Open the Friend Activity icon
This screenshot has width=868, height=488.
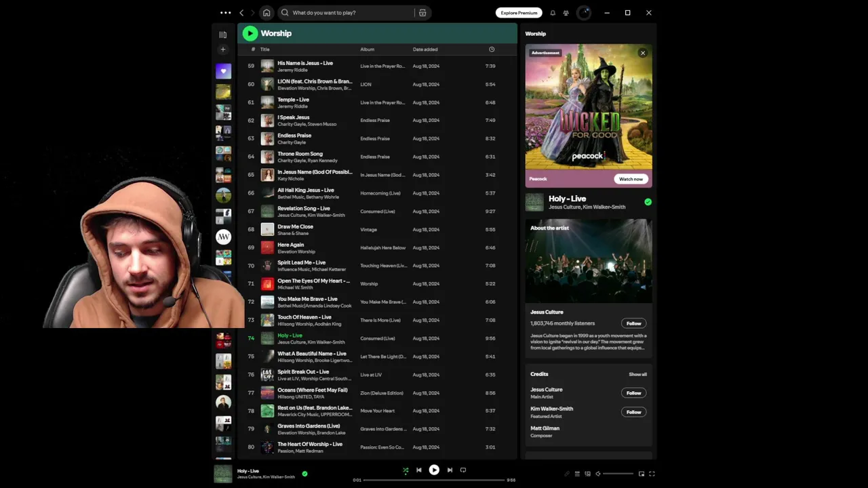click(x=566, y=13)
